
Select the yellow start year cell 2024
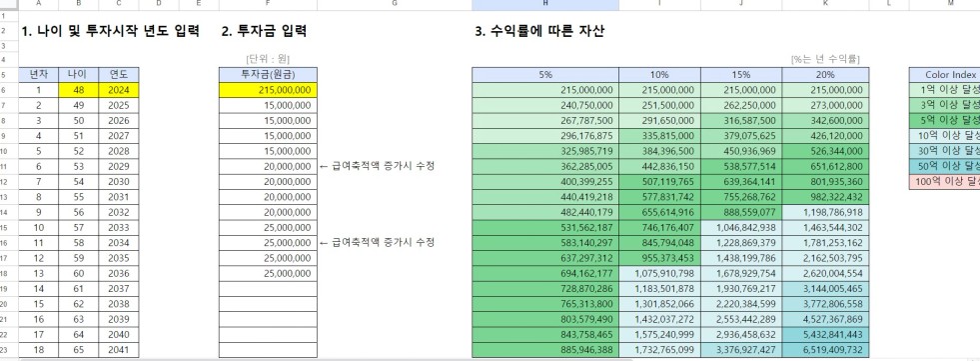pos(119,90)
